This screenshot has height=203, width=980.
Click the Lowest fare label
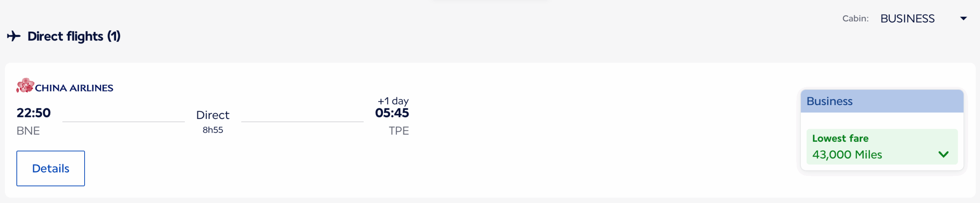(840, 138)
